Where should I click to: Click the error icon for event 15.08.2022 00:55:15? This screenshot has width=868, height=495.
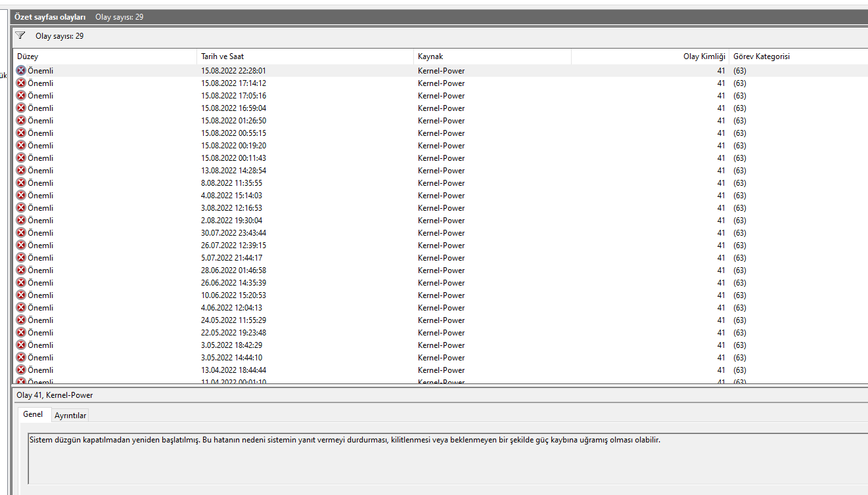tap(21, 133)
